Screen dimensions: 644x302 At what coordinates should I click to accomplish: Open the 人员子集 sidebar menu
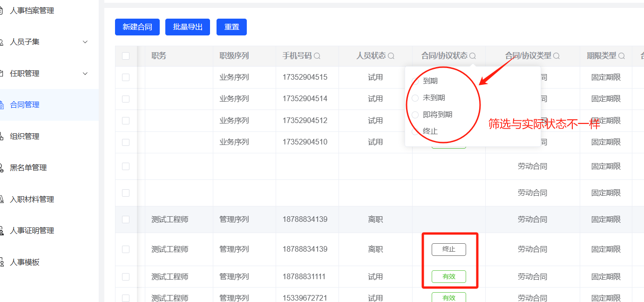(25, 42)
